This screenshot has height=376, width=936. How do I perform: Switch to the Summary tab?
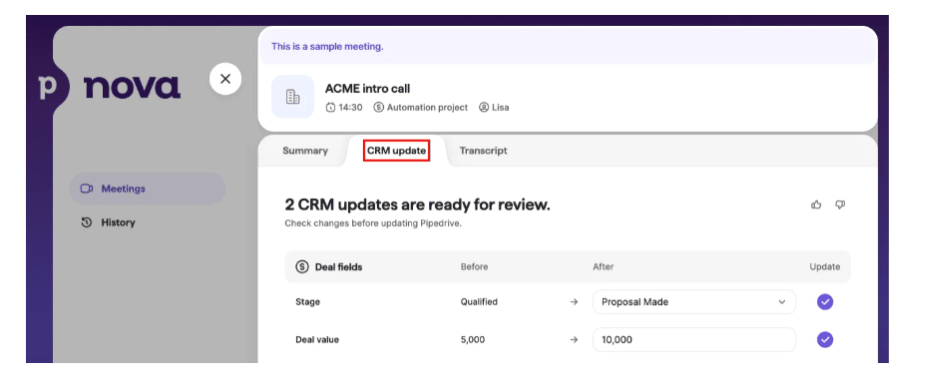(305, 150)
